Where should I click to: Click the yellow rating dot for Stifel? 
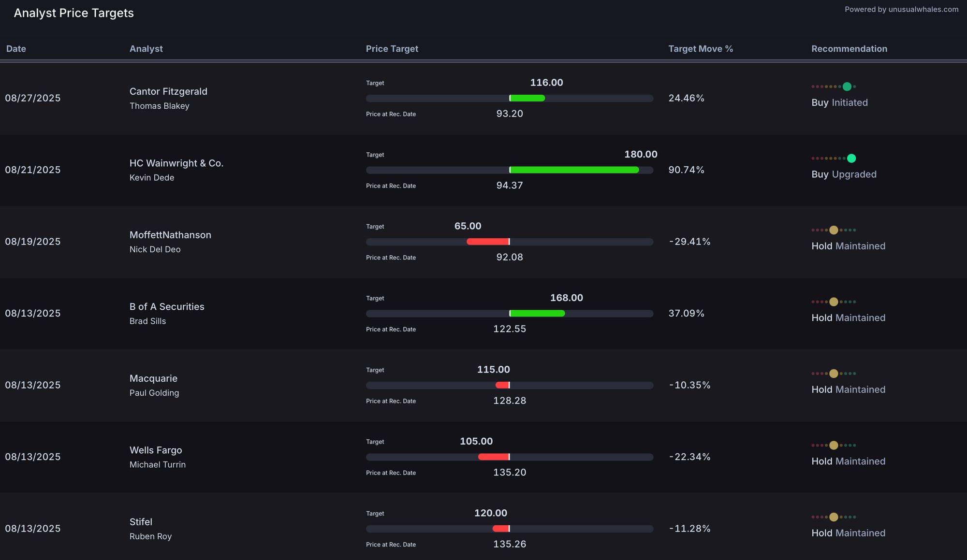coord(834,517)
